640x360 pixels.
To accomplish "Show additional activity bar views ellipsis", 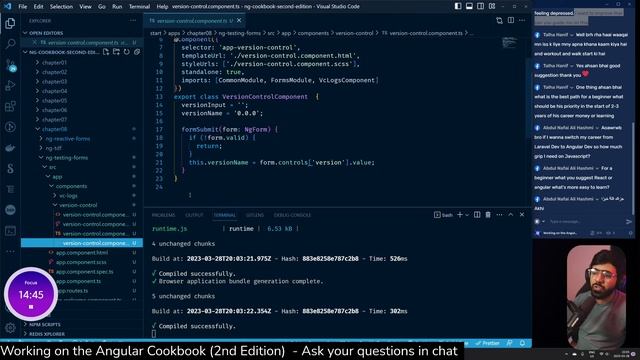I will click(10, 251).
